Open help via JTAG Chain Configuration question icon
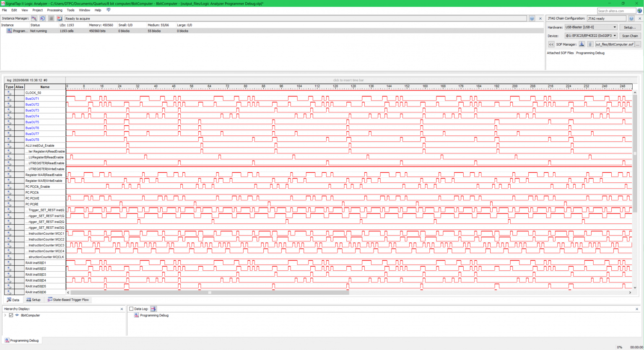This screenshot has width=644, height=350. (x=631, y=18)
